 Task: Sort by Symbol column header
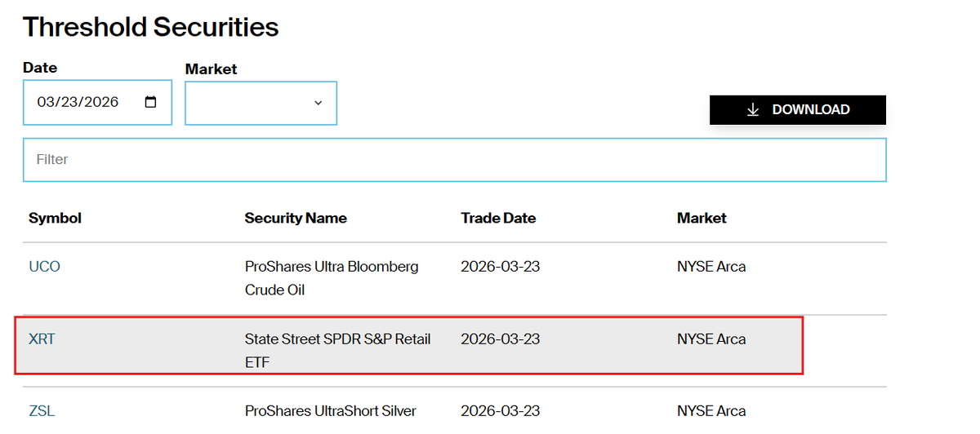coord(55,218)
